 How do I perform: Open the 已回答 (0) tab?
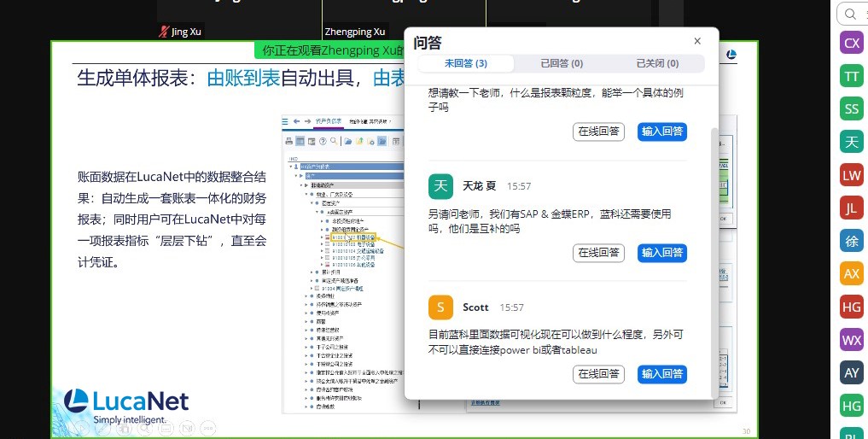coord(562,63)
